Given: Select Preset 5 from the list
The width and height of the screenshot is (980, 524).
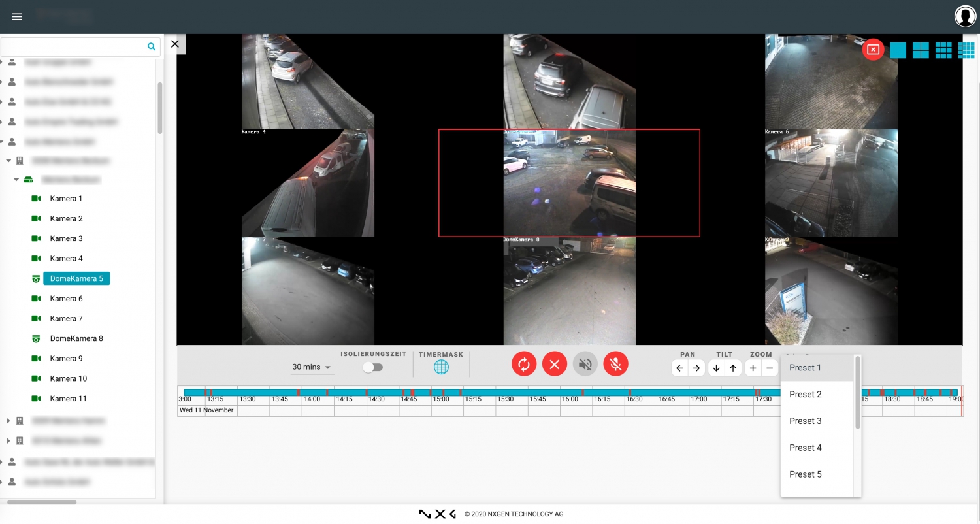Looking at the screenshot, I should 817,474.
